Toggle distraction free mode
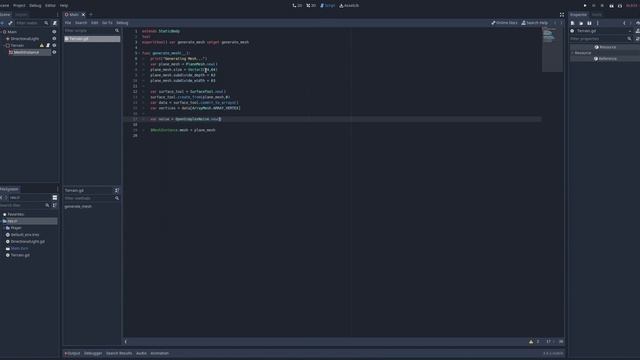 click(562, 15)
